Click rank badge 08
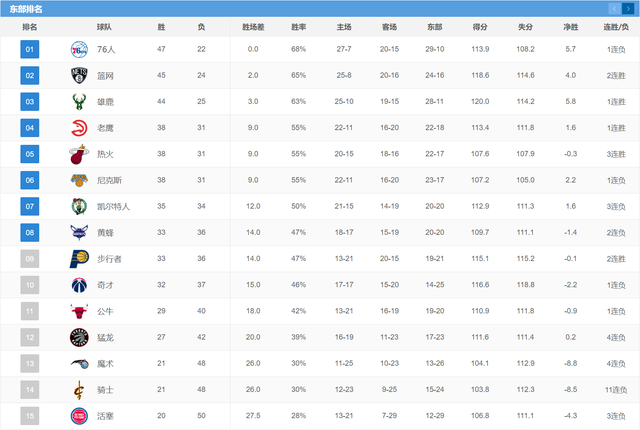The width and height of the screenshot is (640, 430). pos(30,233)
